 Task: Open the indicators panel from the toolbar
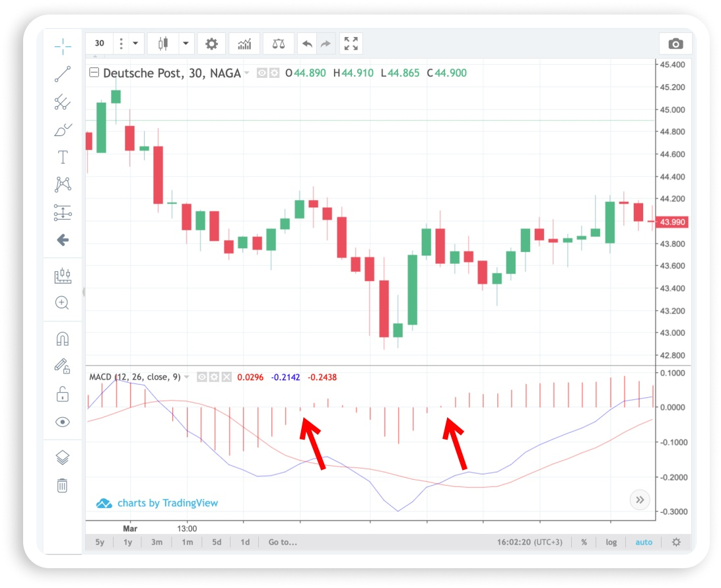[x=244, y=43]
